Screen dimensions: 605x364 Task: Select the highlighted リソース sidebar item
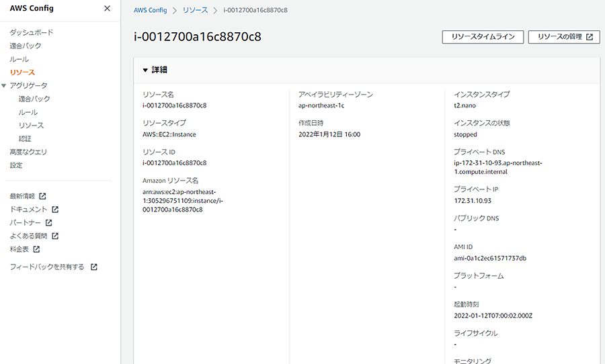22,72
